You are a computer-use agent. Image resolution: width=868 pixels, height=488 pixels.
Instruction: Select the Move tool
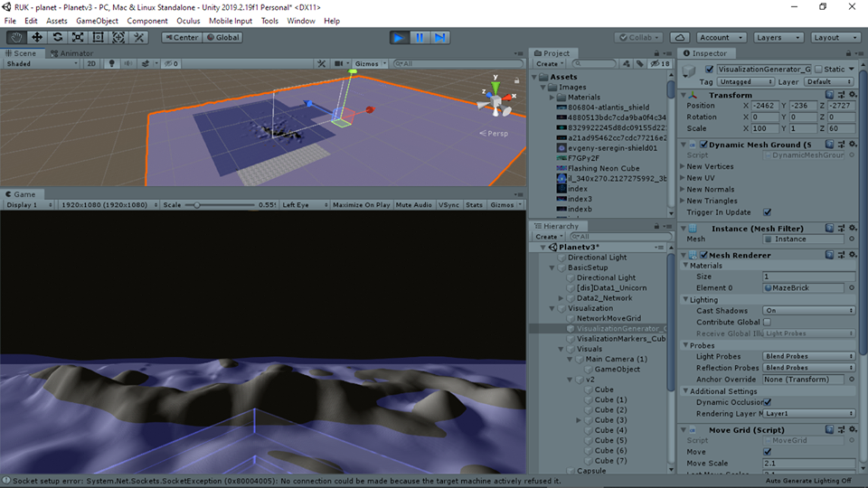pyautogui.click(x=37, y=37)
